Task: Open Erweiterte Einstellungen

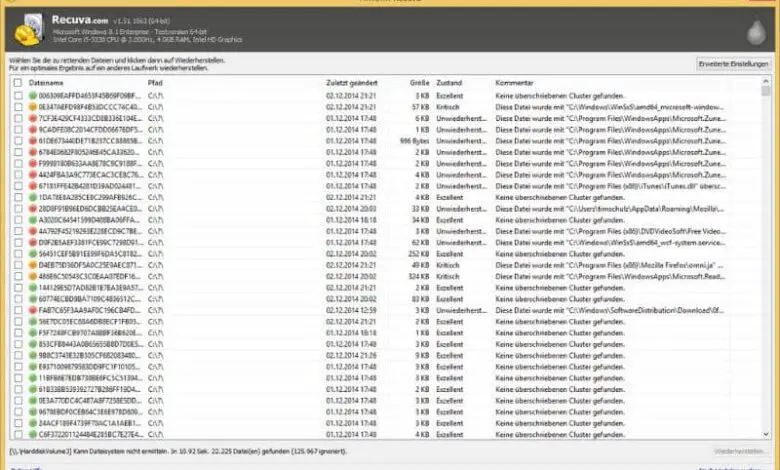Action: tap(733, 64)
